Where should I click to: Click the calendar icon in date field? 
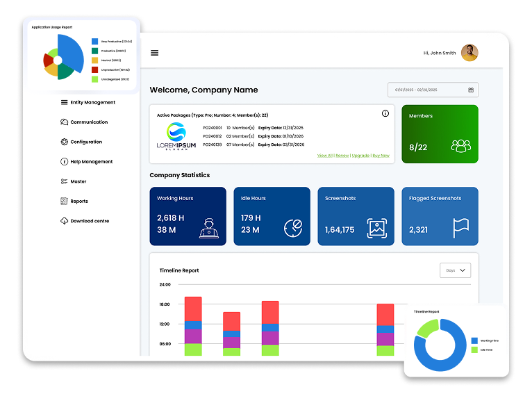(x=471, y=90)
